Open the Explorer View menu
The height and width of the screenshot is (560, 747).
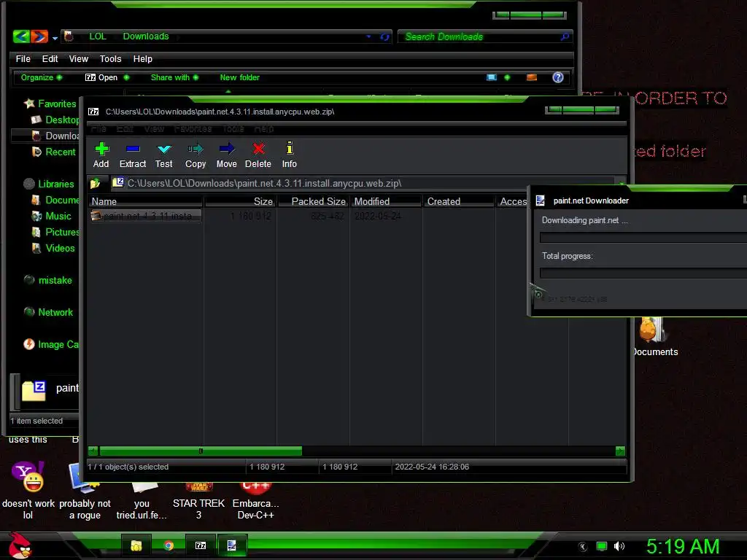[79, 58]
